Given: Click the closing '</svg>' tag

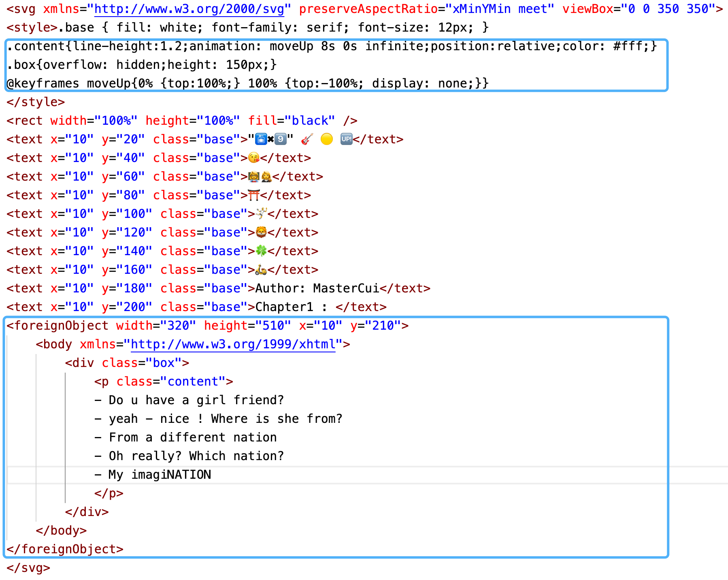Looking at the screenshot, I should coord(28,568).
